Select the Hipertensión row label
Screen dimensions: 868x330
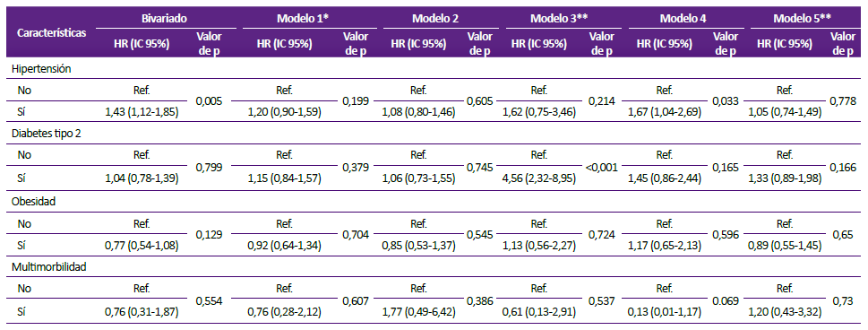tap(41, 69)
